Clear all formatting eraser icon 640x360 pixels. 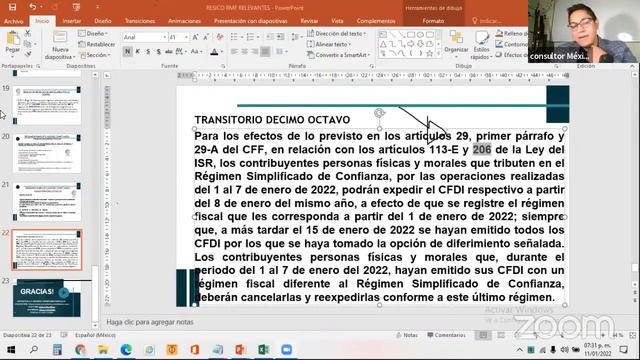[x=220, y=37]
